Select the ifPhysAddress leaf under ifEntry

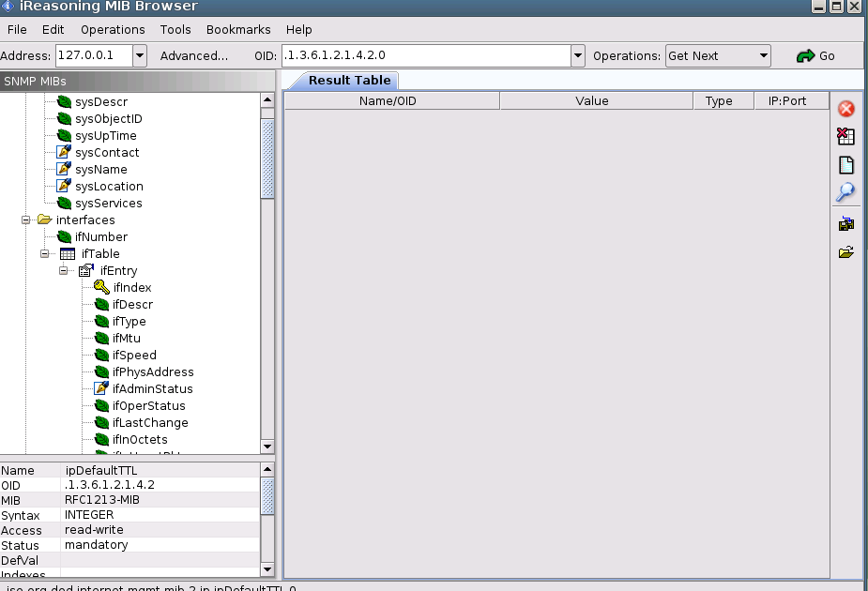click(152, 371)
